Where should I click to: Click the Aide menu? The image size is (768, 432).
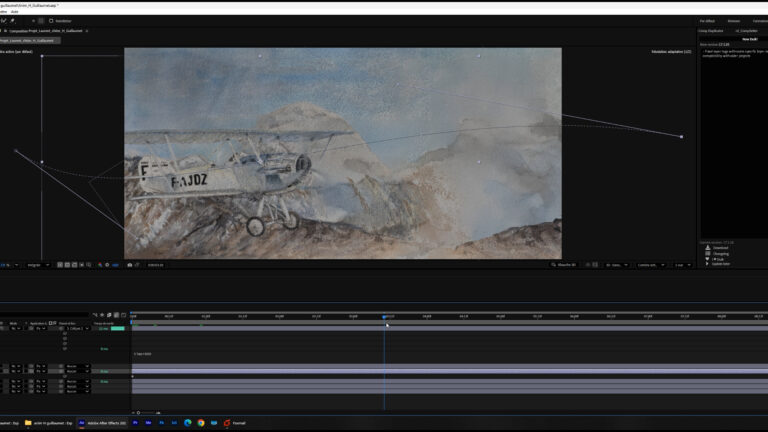point(15,12)
